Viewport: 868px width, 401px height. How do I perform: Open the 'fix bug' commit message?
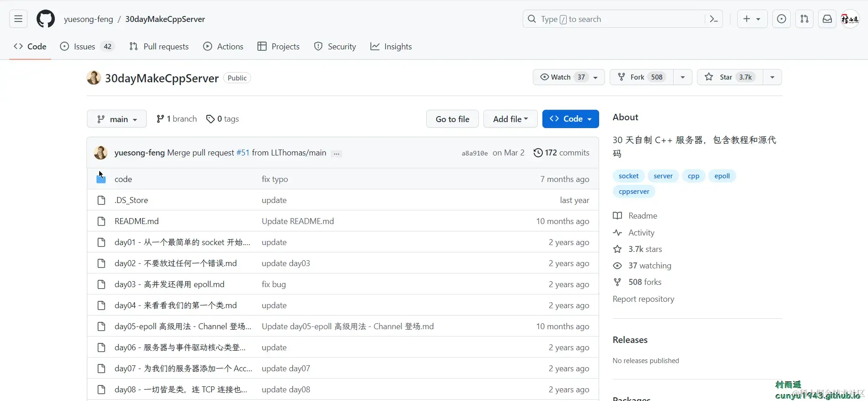click(273, 284)
